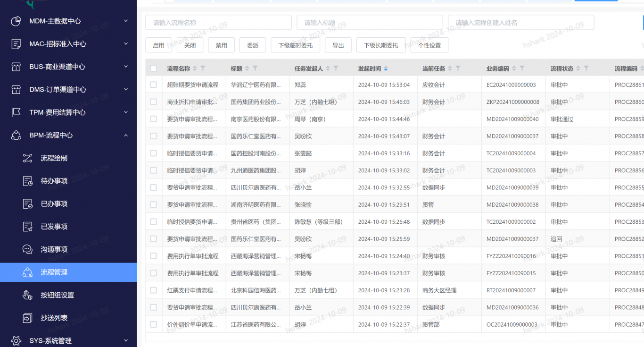
Task: Click the 关闭 button
Action: (190, 45)
